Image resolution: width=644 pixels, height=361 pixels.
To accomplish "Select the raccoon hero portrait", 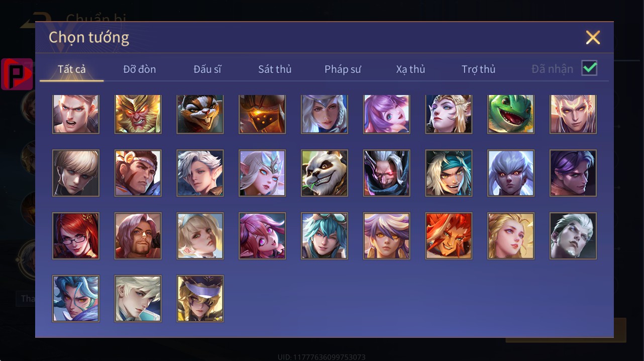I will (200, 114).
